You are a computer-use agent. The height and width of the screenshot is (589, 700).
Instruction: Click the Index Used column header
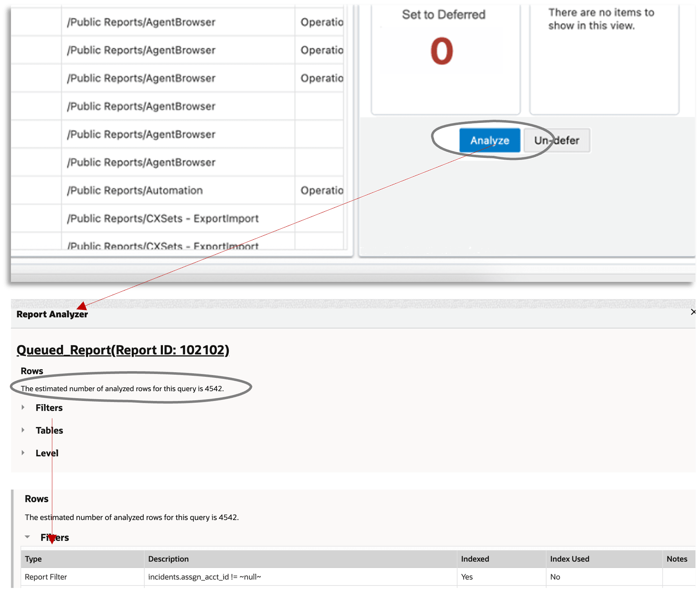coord(569,559)
